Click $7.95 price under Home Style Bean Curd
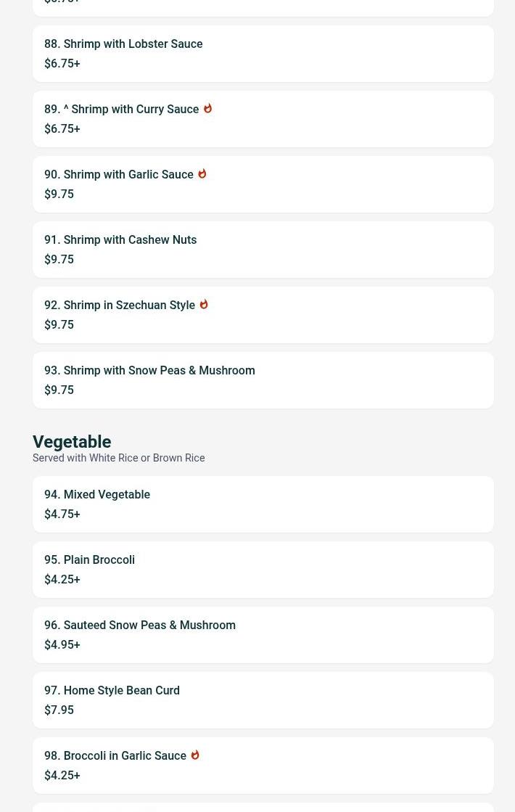Viewport: 515px width, 812px height. coord(59,710)
